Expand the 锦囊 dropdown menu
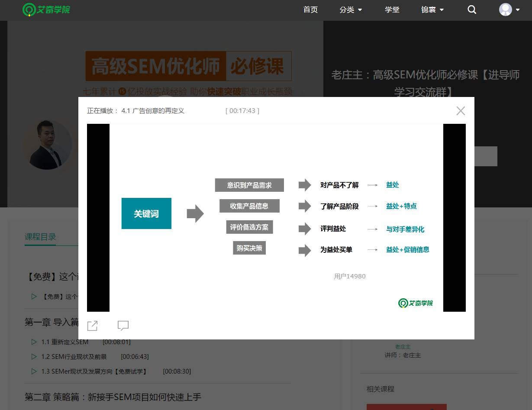Image resolution: width=532 pixels, height=410 pixels. [432, 10]
